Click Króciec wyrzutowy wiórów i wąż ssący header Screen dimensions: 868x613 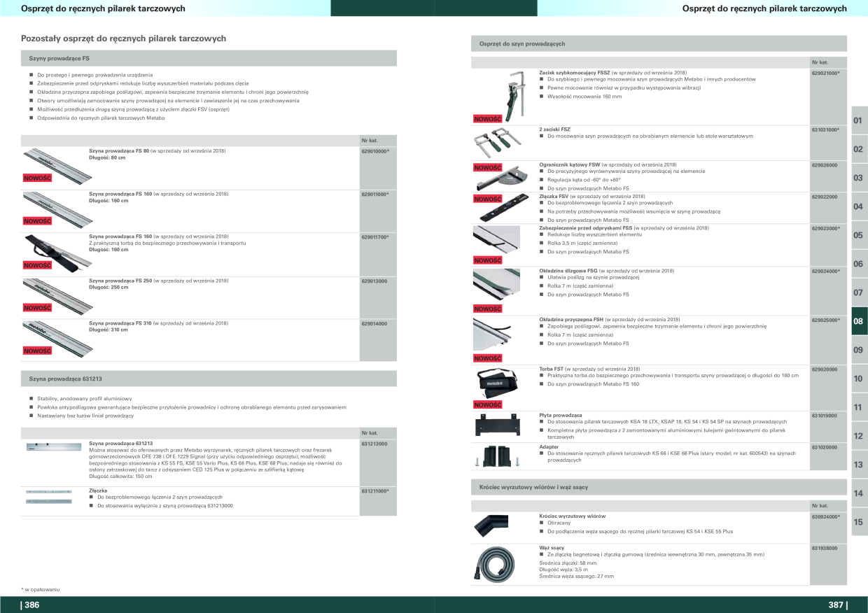(x=659, y=486)
